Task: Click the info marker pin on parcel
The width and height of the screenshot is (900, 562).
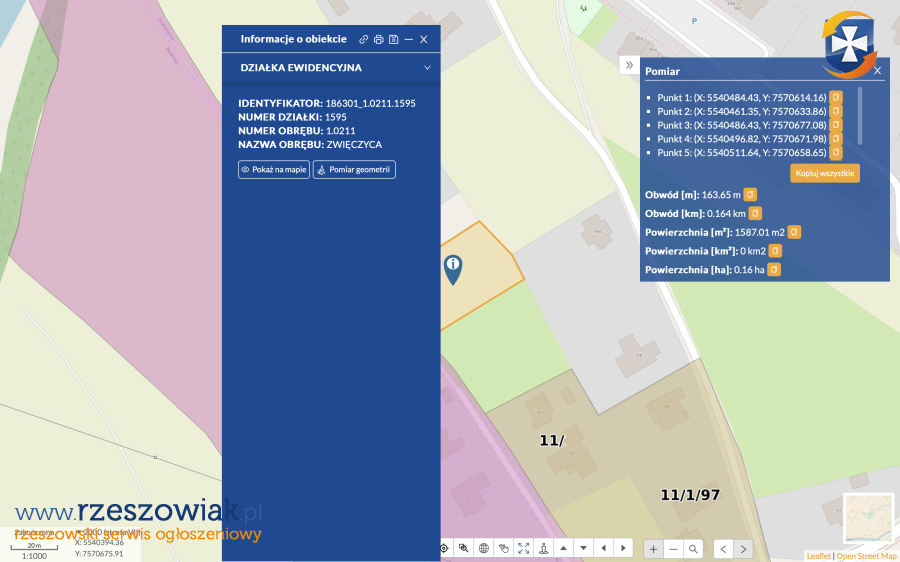Action: 453,267
